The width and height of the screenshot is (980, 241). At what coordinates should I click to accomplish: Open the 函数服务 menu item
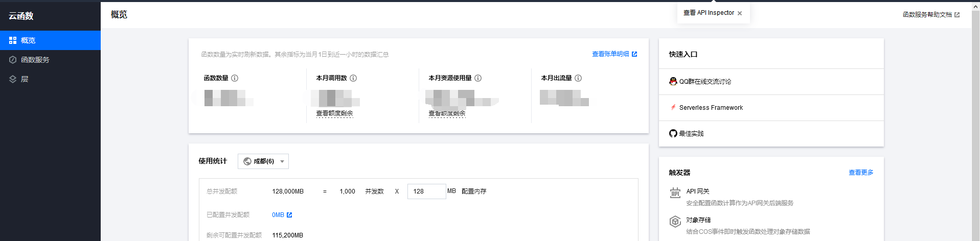(50, 60)
